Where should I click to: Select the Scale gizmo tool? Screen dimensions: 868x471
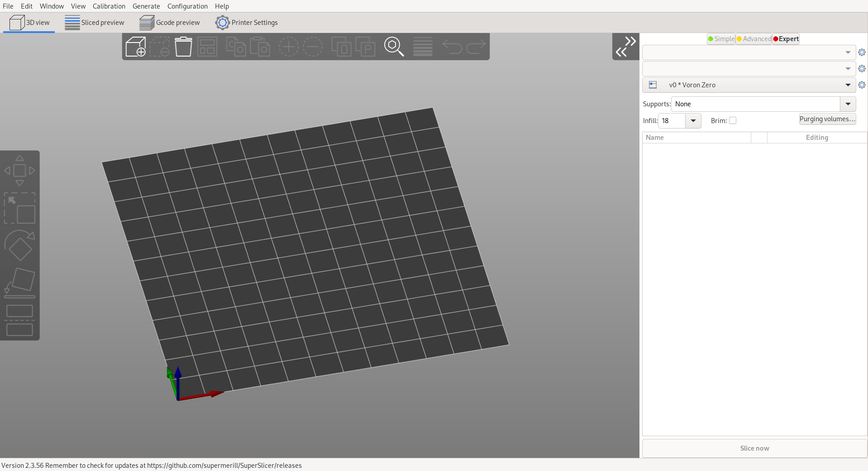coord(19,208)
